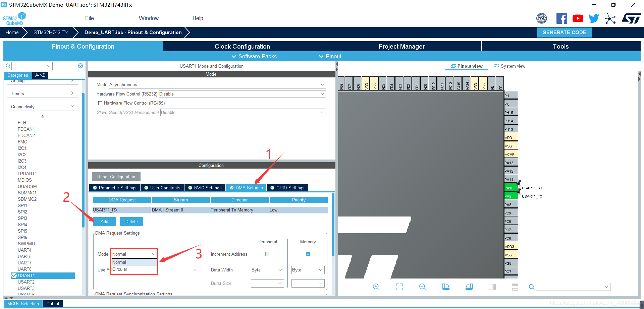Image resolution: width=644 pixels, height=309 pixels.
Task: Click the PC9 pin on the chip
Action: tap(511, 213)
